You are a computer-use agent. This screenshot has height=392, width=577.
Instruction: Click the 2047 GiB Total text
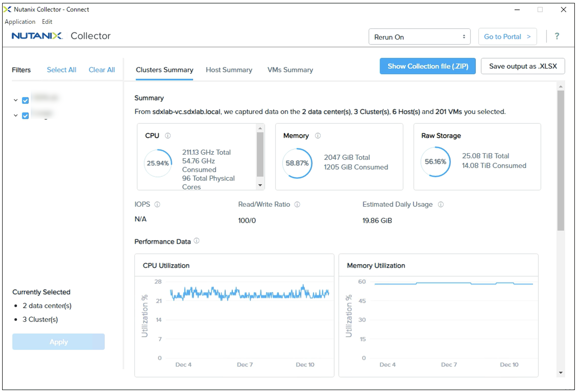point(347,157)
